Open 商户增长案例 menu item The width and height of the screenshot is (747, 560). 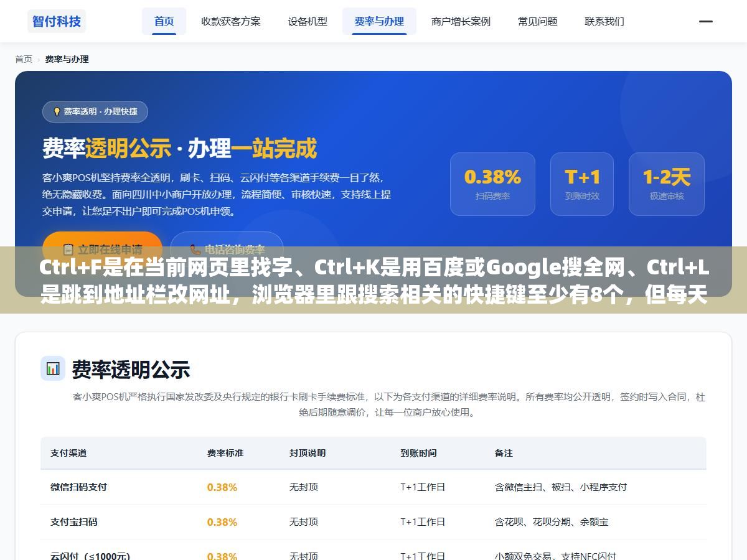click(x=461, y=21)
